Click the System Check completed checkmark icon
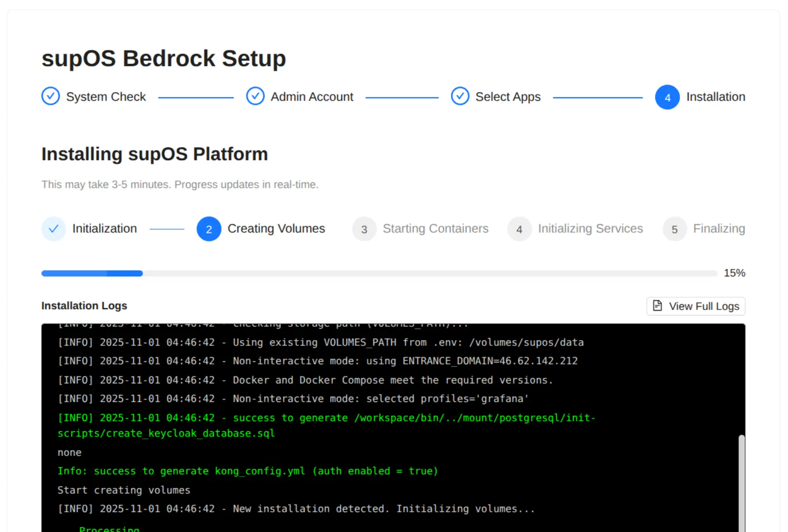The image size is (788, 532). 50,96
